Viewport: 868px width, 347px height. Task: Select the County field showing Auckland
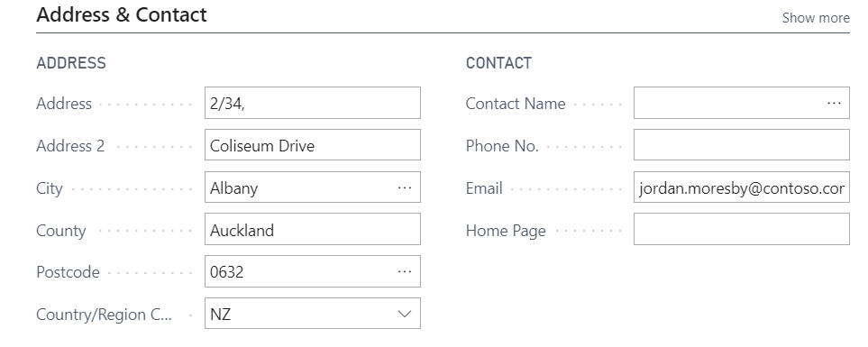click(312, 230)
